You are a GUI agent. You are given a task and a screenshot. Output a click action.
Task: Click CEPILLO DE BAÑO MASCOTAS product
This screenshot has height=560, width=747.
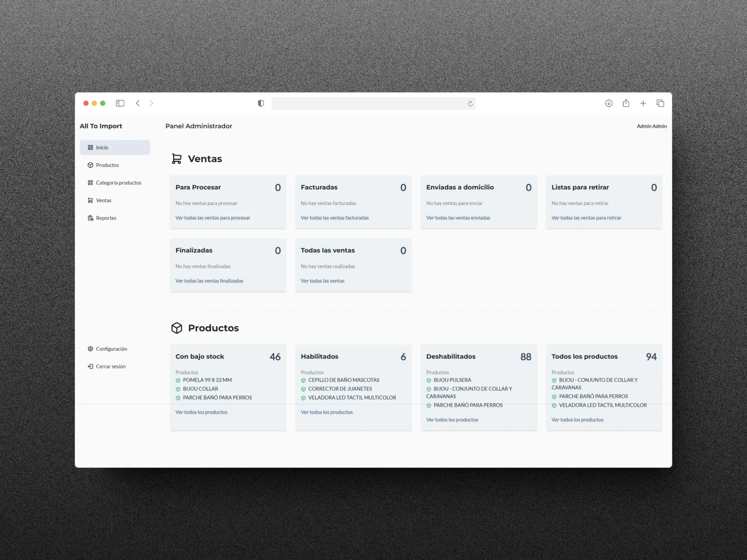point(344,380)
